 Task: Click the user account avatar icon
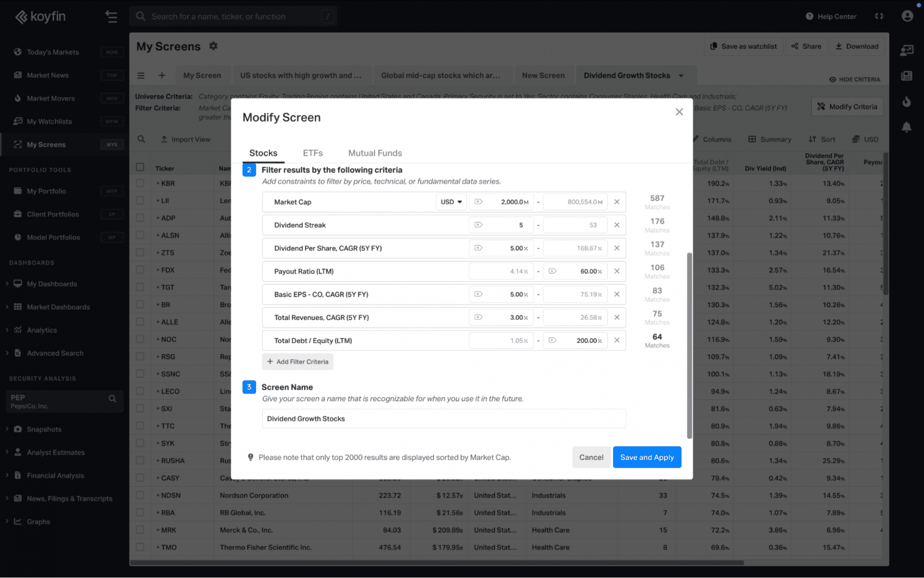tap(907, 16)
